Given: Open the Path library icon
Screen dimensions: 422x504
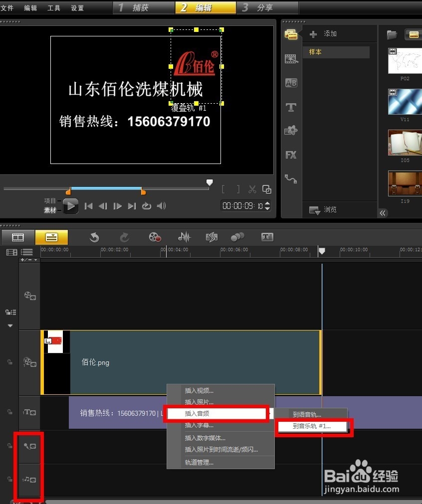Looking at the screenshot, I should [x=291, y=178].
